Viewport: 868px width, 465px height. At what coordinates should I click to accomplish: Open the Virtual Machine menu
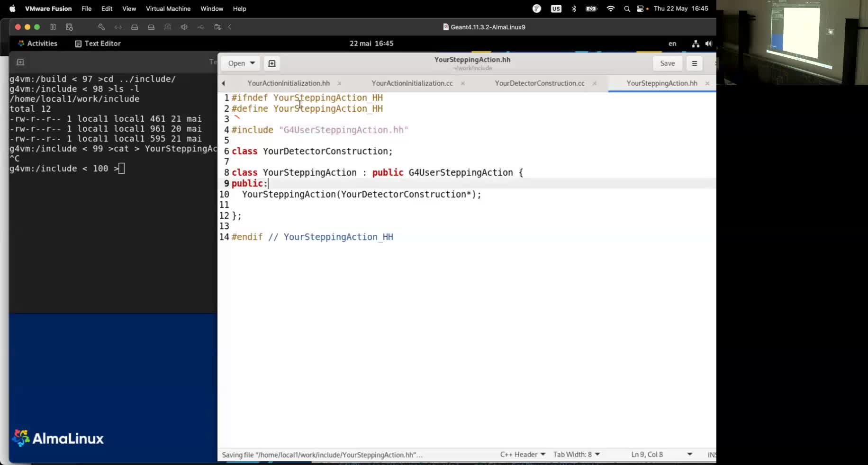point(168,9)
